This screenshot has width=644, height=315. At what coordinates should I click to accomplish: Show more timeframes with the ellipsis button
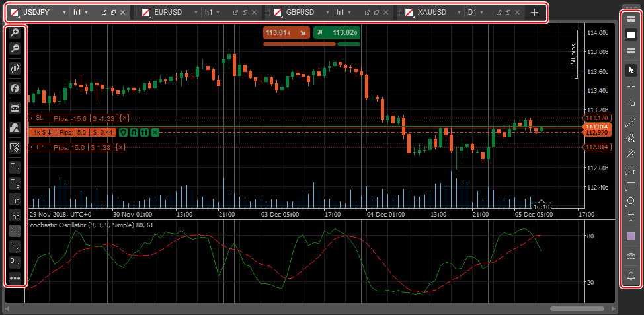(x=15, y=278)
